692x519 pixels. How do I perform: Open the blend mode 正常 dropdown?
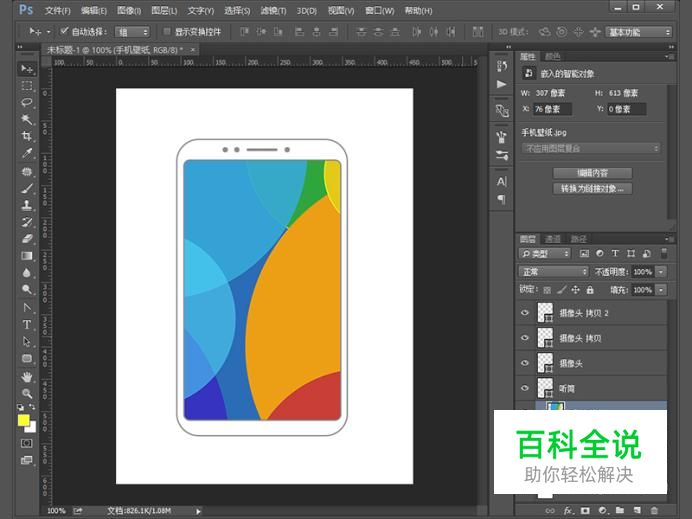(553, 272)
